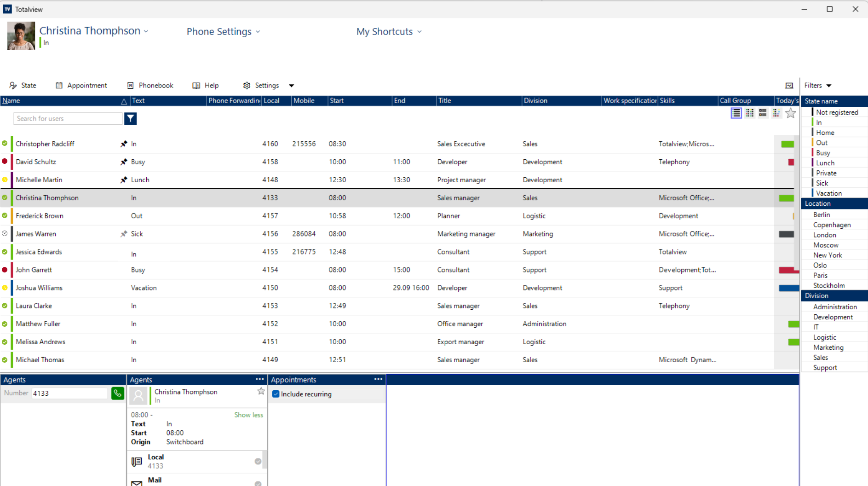Open the Agents panel three-dot menu
This screenshot has height=486, width=868.
tap(260, 379)
